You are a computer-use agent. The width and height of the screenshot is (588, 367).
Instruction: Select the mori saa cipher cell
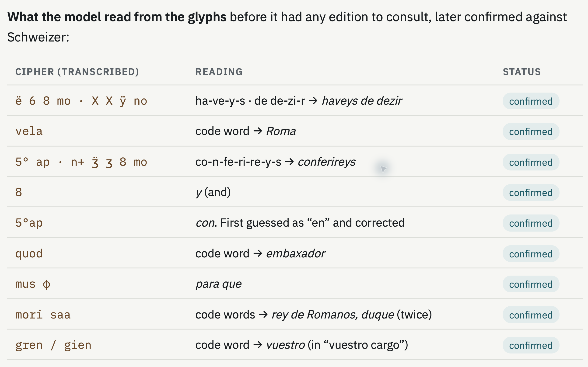point(43,315)
